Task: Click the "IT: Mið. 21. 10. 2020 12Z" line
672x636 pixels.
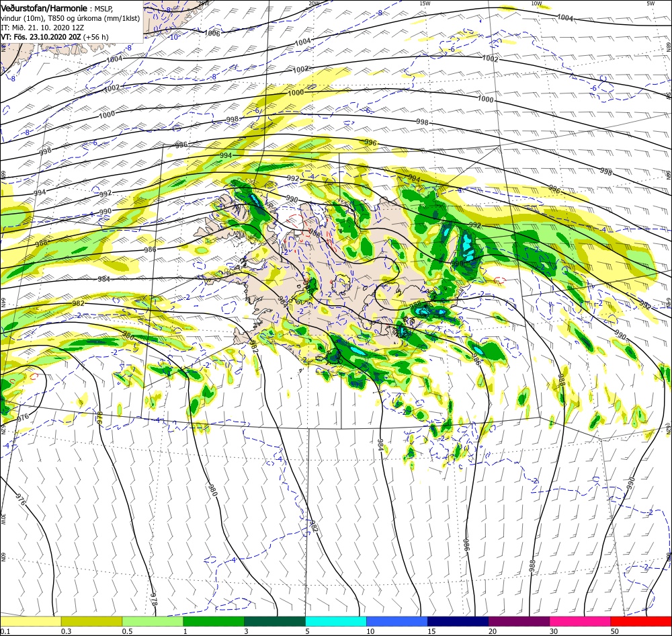Action: click(42, 28)
